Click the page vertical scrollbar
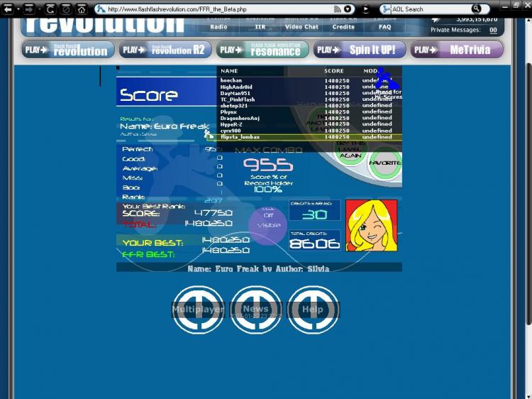The image size is (532, 399). [528, 194]
